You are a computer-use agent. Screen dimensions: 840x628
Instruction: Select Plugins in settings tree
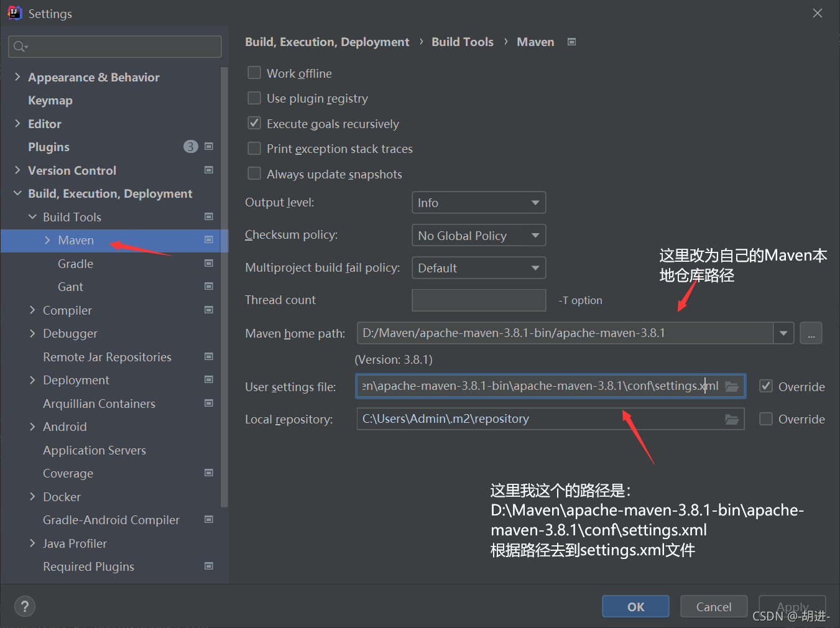coord(48,147)
